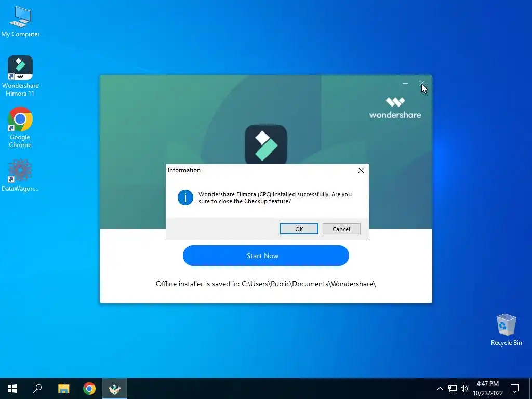Viewport: 532px width, 399px height.
Task: Close the Information dialog with its X
Action: click(361, 170)
